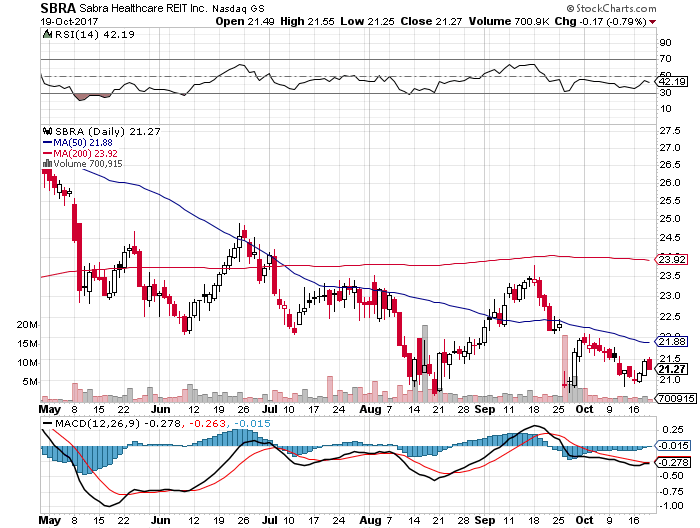This screenshot has height=528, width=700.
Task: Click the -0.278 MACD value tag
Action: 671,462
